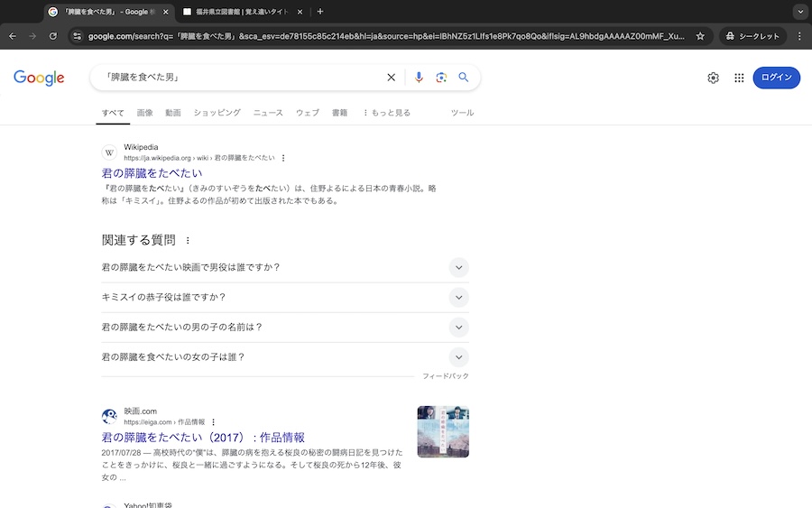Start voice search with microphone icon
The height and width of the screenshot is (508, 812).
(419, 78)
